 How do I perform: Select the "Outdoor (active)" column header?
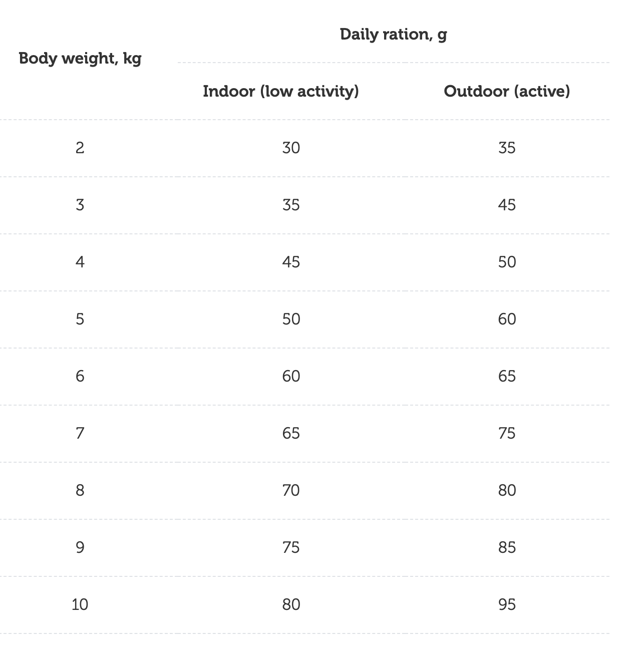507,91
